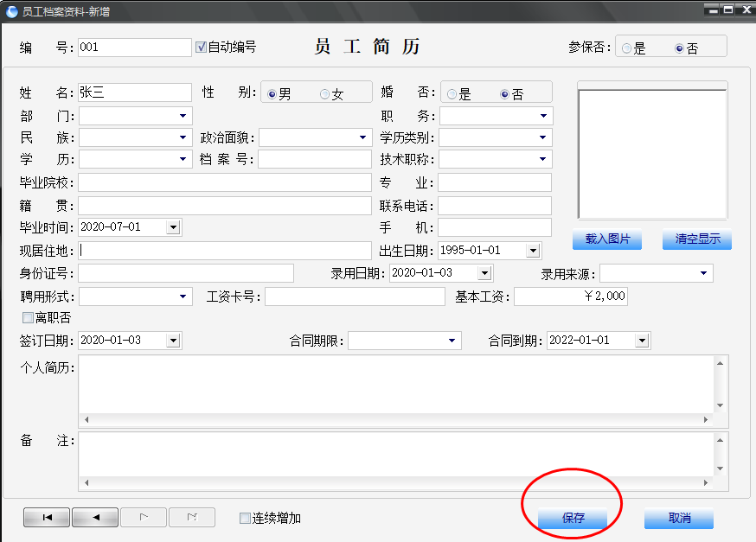Viewport: 756px width, 542px height.
Task: Focus the 工资卡号 input field
Action: pyautogui.click(x=355, y=297)
